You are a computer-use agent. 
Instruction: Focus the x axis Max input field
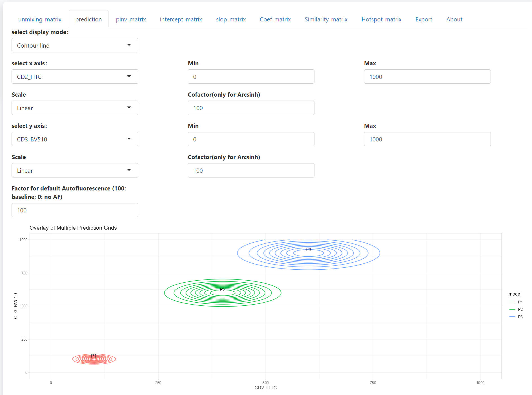pyautogui.click(x=427, y=77)
